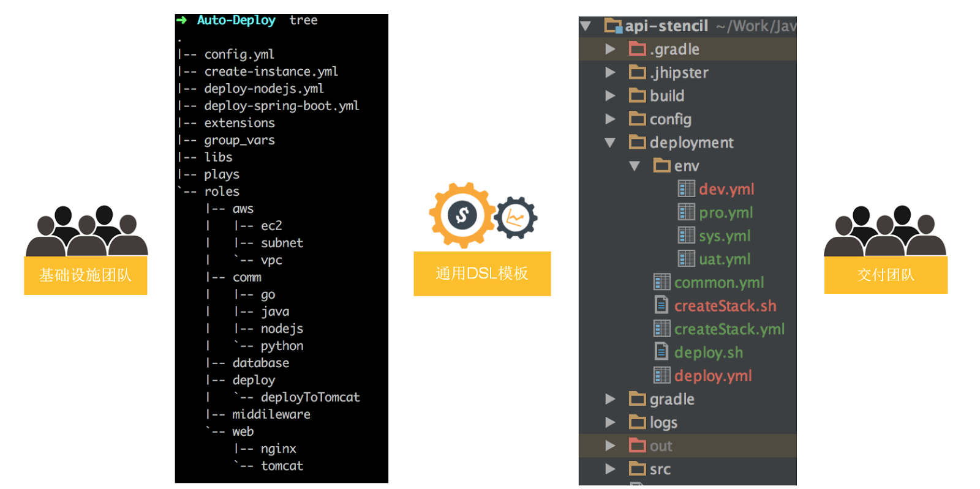Click the createStack.sh script file icon
980x489 pixels.
(661, 305)
